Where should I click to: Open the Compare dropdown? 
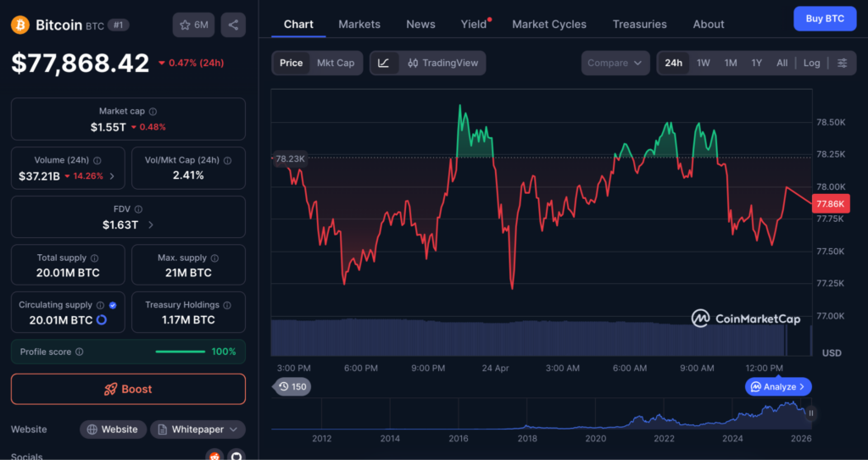(x=615, y=63)
